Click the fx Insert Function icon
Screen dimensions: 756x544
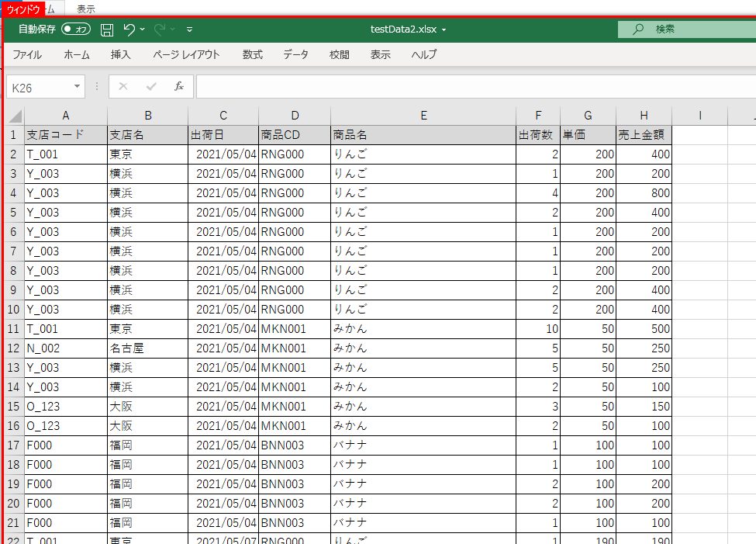[179, 87]
